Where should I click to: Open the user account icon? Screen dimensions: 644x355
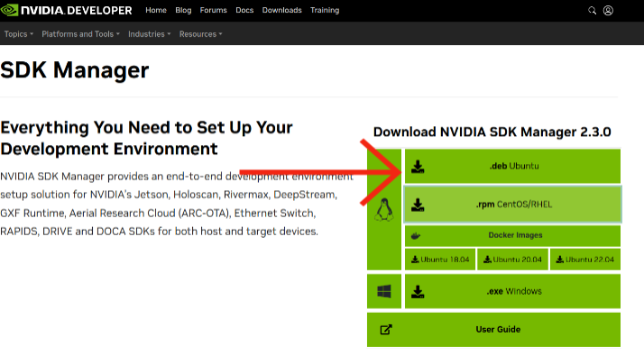pos(608,10)
